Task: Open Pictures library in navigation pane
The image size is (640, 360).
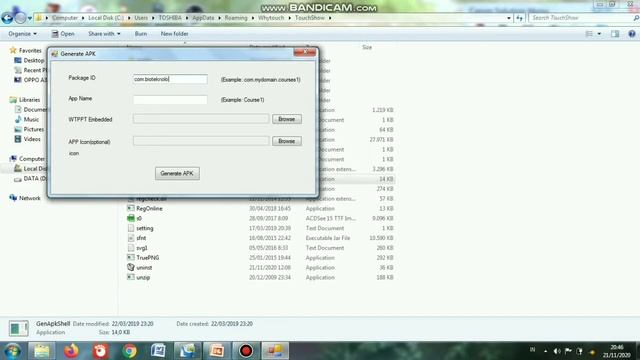Action: coord(33,129)
